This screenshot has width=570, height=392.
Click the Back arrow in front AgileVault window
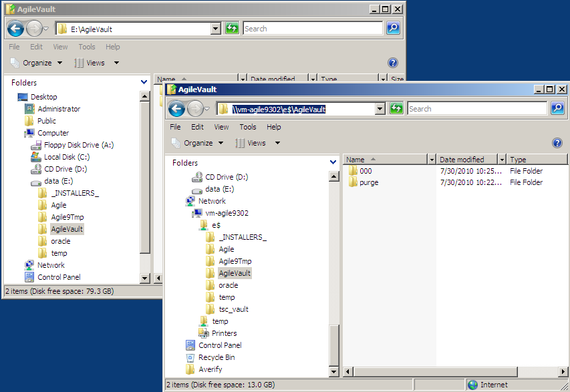[176, 109]
